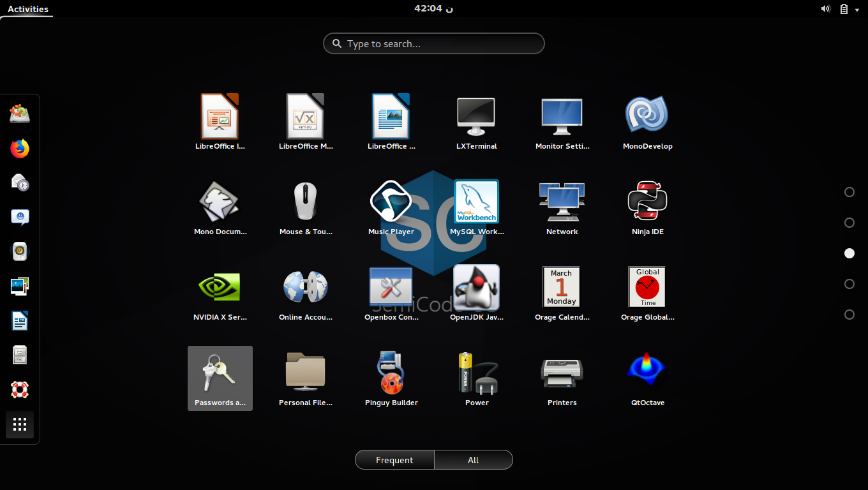
Task: Go to the fifth app page indicator dot
Action: (849, 315)
